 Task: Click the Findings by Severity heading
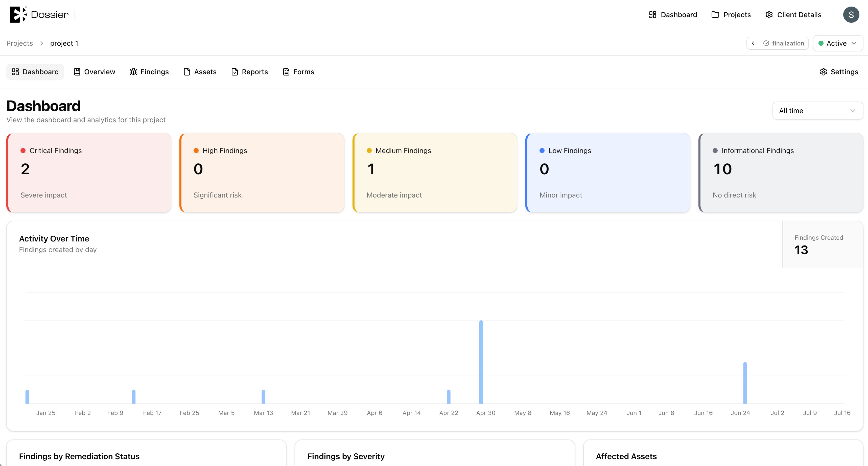346,456
